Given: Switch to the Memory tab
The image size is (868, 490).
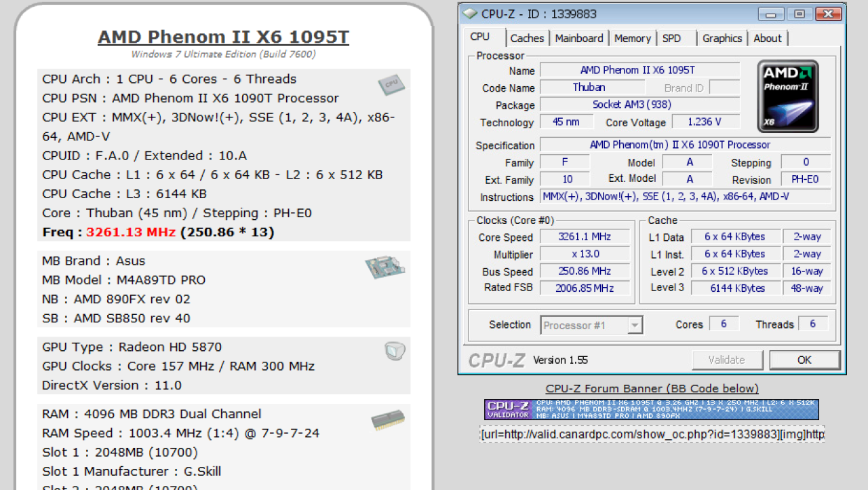Looking at the screenshot, I should [633, 39].
